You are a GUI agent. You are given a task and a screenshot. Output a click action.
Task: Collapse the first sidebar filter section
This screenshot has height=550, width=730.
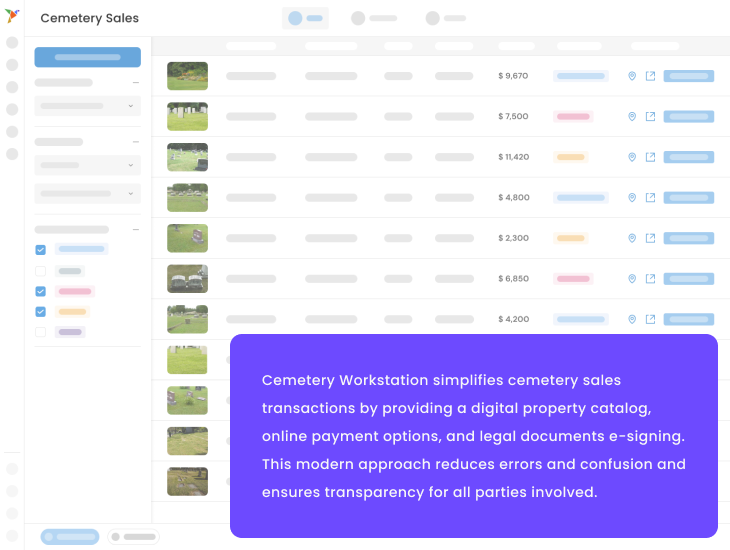pos(135,82)
